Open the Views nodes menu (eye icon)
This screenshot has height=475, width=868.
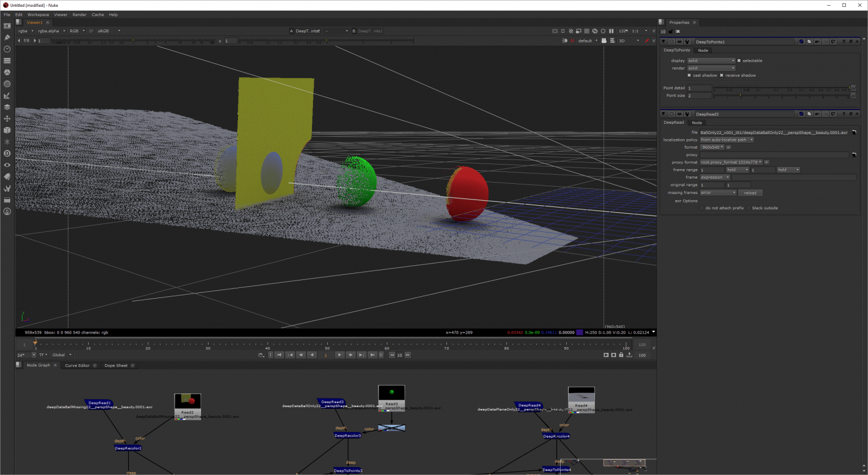click(x=7, y=165)
